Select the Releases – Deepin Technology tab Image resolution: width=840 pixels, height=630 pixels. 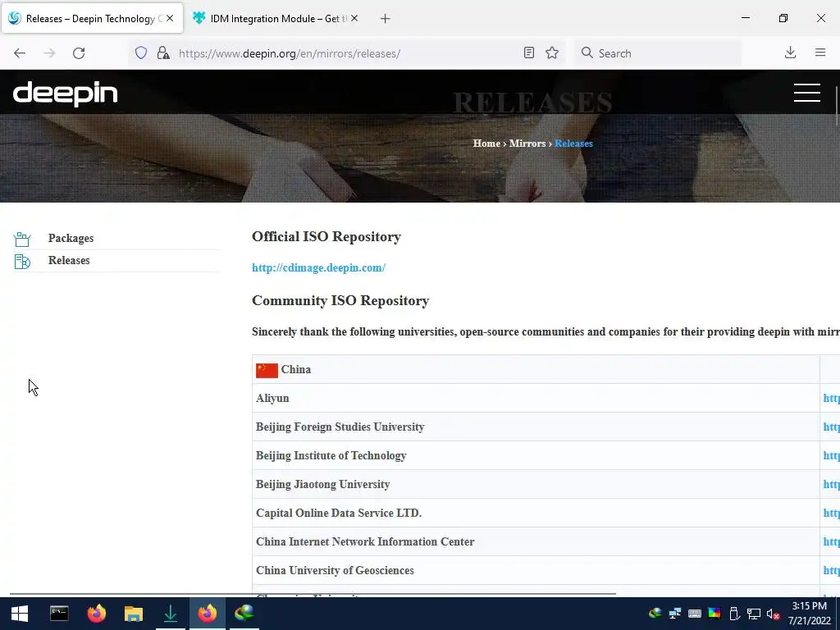[x=92, y=18]
